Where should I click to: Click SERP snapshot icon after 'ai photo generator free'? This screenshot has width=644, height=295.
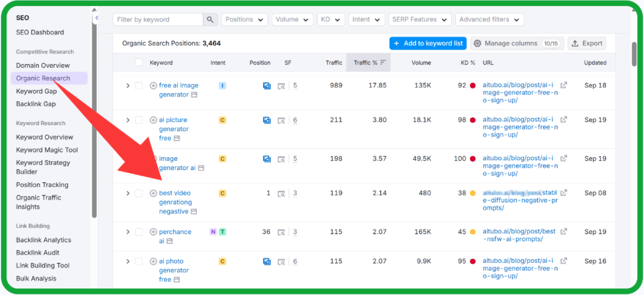(177, 280)
